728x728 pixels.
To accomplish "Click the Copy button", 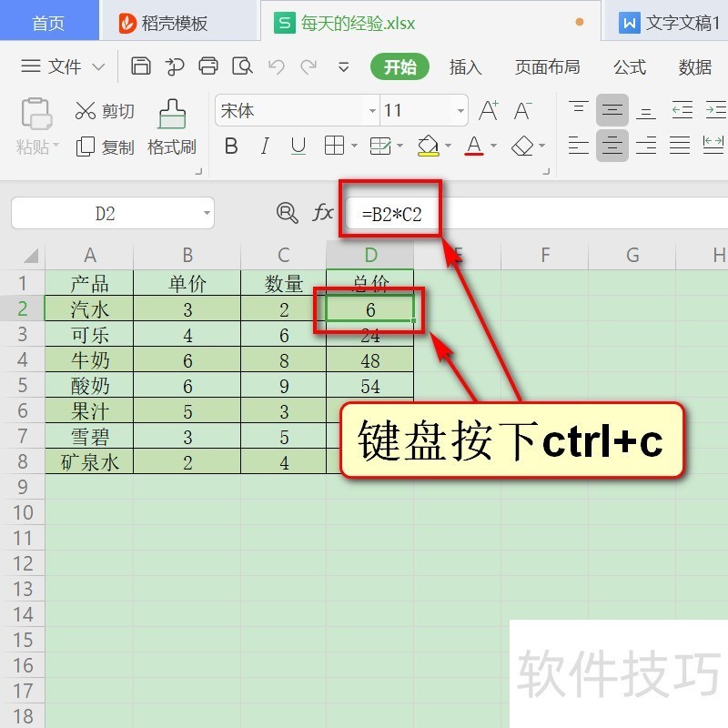I will click(104, 147).
